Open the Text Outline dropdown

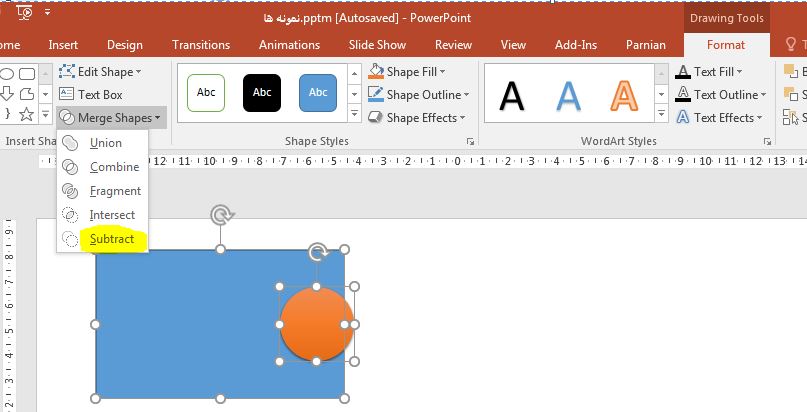721,95
